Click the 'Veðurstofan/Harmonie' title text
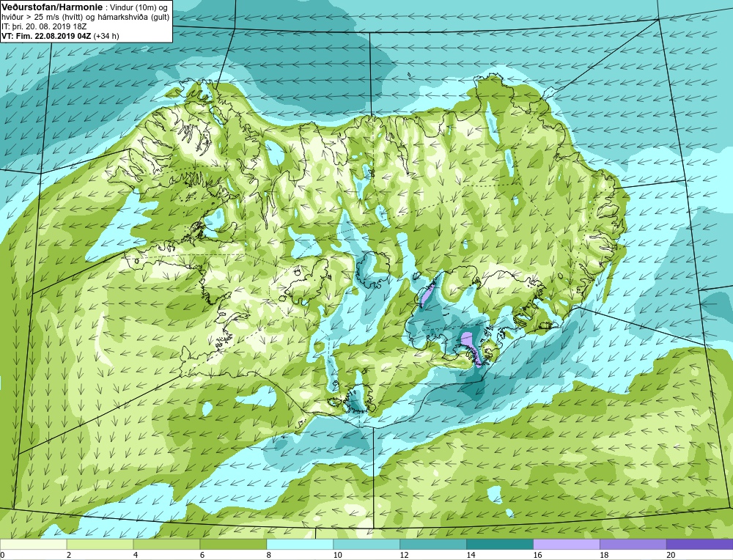 52,7
